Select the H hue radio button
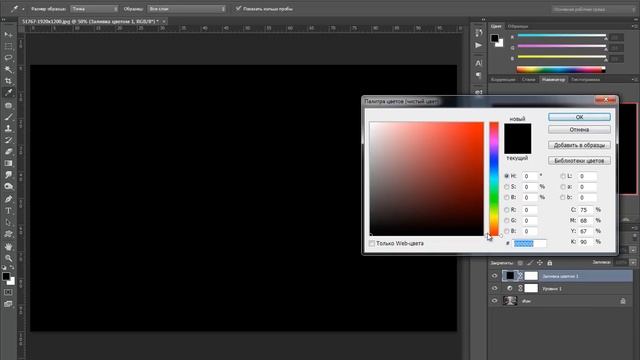This screenshot has height=360, width=640. point(507,176)
